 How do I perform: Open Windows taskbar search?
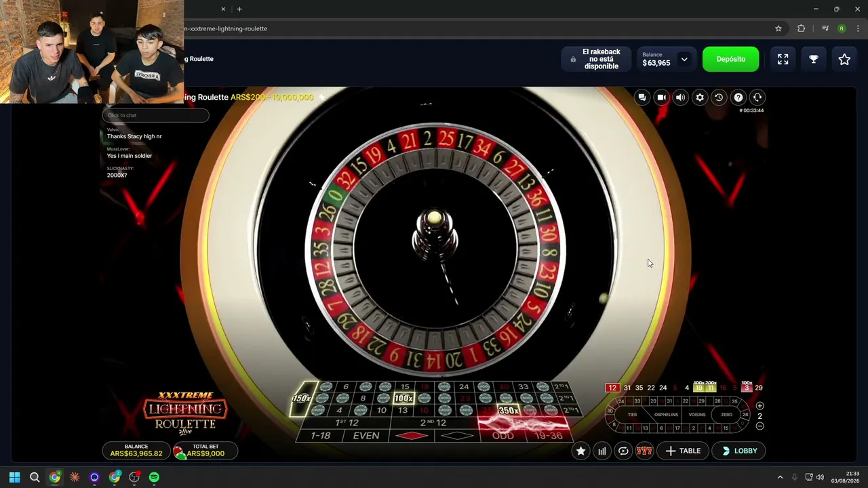35,477
